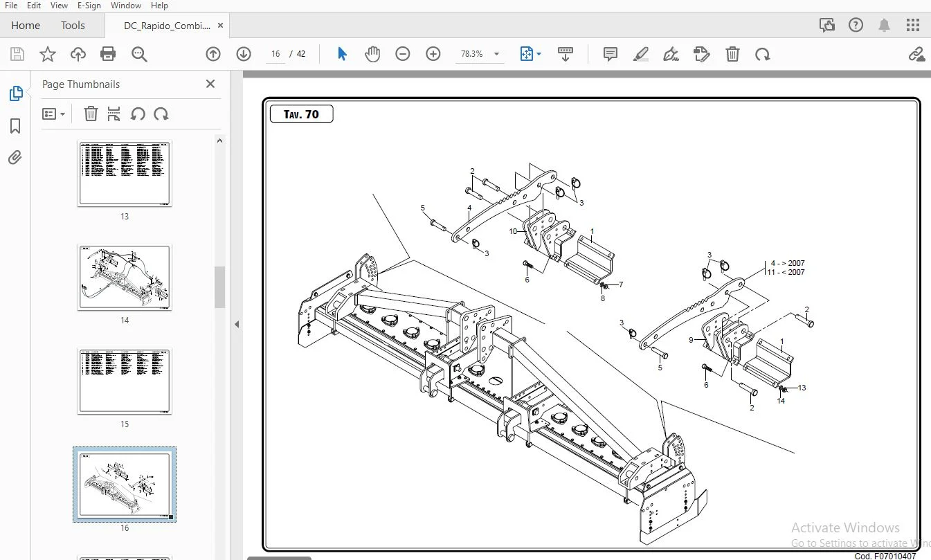Rotate thumbnail pages counterclockwise
931x560 pixels.
(138, 114)
